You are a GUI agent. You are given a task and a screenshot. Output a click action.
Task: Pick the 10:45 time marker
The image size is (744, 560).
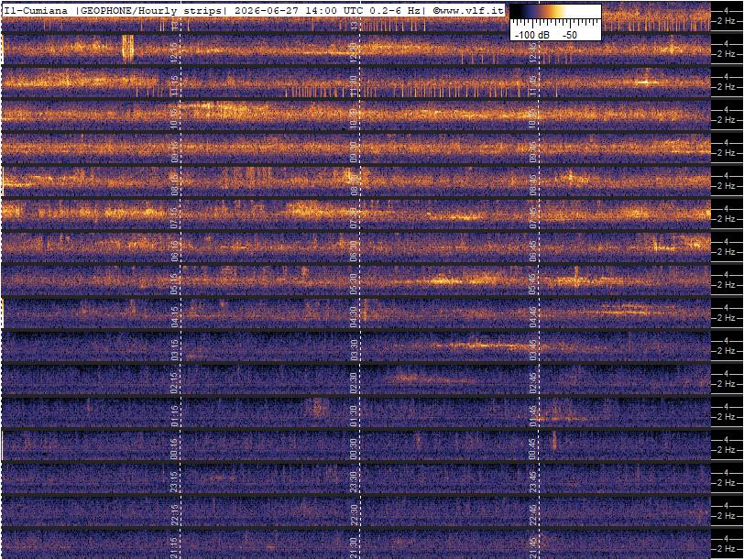point(532,118)
